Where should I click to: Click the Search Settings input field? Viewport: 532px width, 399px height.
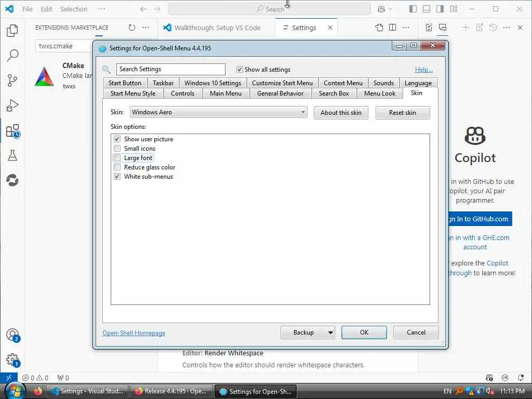tap(170, 69)
